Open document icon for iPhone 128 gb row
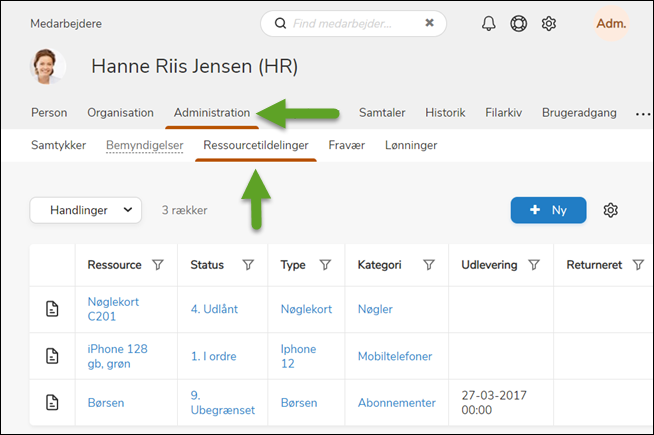 (x=52, y=356)
